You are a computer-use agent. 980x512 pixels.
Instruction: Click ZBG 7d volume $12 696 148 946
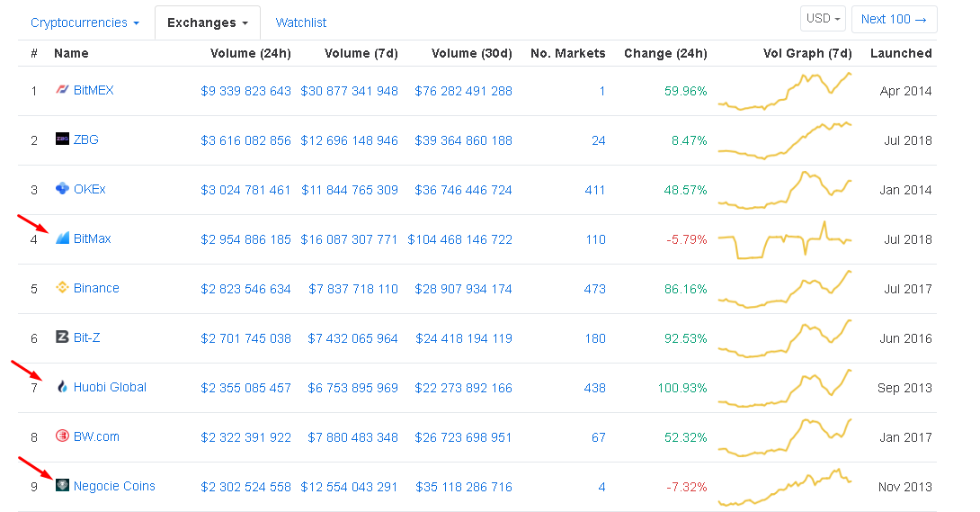coord(350,140)
